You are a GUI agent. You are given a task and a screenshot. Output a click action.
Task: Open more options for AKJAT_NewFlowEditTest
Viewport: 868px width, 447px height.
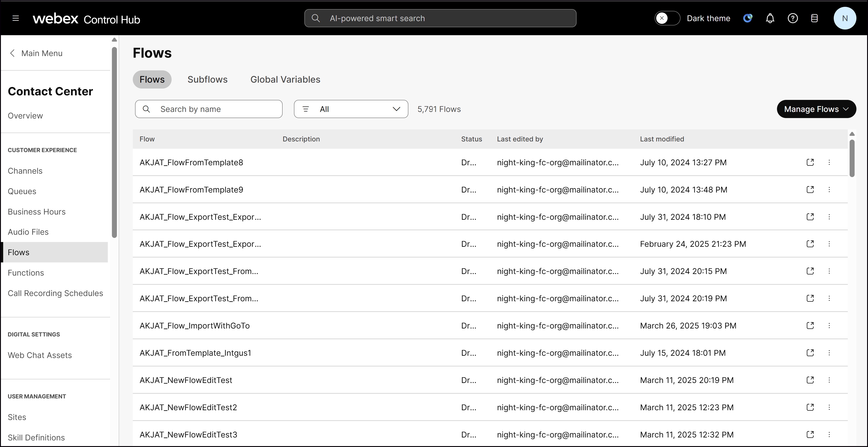829,380
